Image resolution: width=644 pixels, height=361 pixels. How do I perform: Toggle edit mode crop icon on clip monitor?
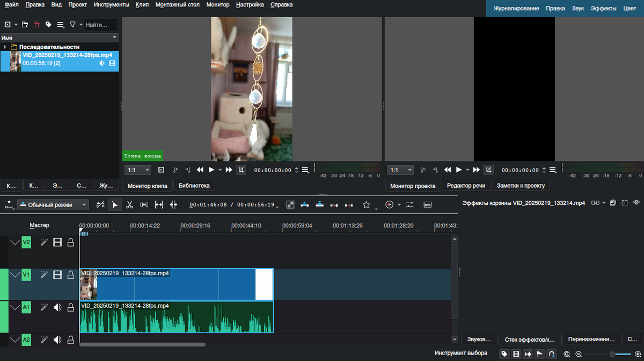(241, 170)
